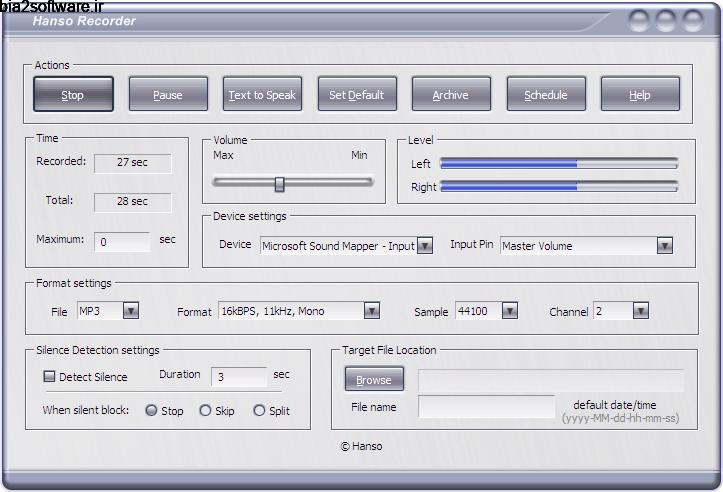This screenshot has height=492, width=723.
Task: Open the Format dropdown
Action: tap(372, 311)
